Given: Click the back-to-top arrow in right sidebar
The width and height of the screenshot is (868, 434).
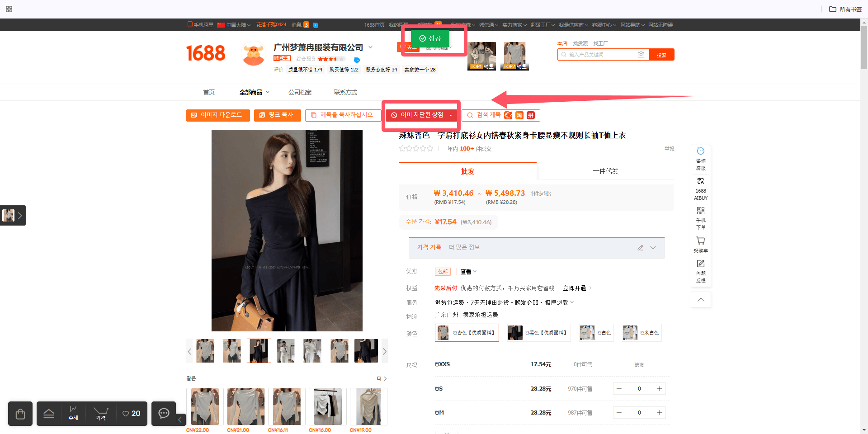Looking at the screenshot, I should tap(701, 300).
